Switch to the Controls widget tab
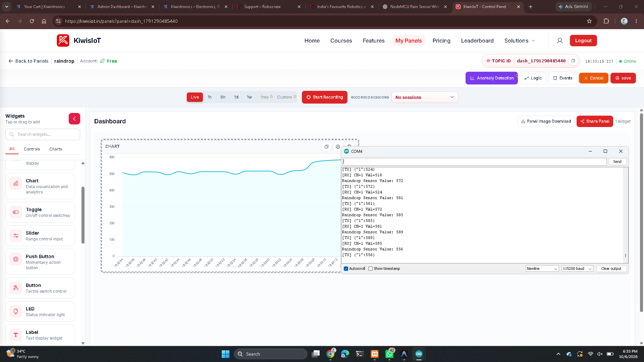Screen dimensions: 644x362 (x=32, y=149)
